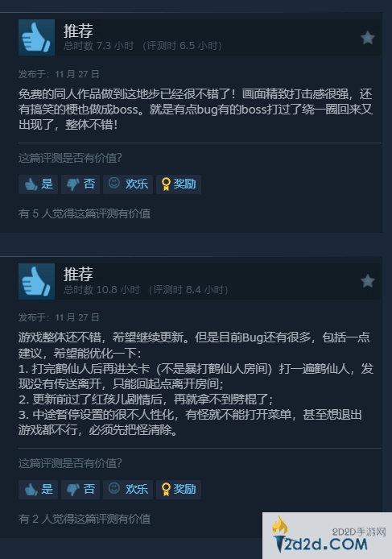Click the star icon on the first review

367,37
